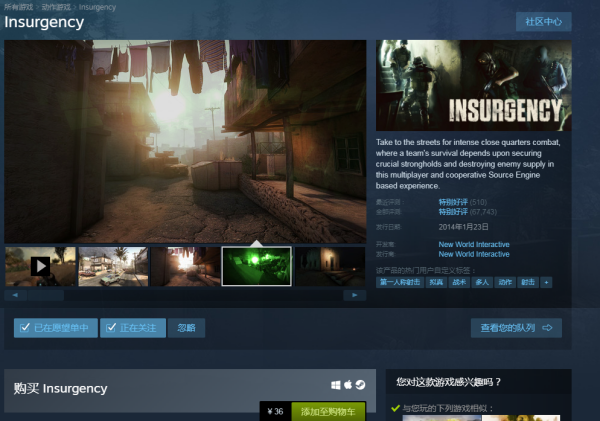Select the dark night street screenshot thumbnail

tap(330, 266)
